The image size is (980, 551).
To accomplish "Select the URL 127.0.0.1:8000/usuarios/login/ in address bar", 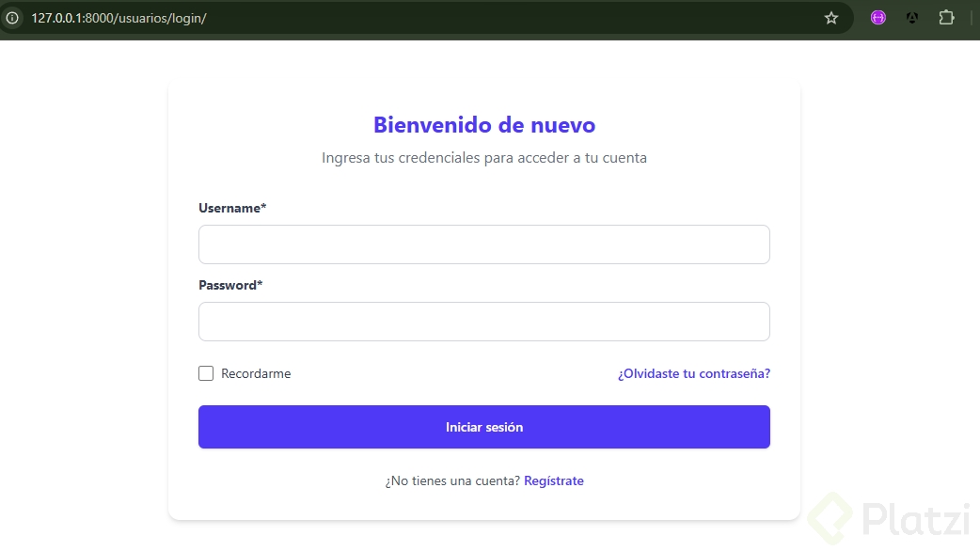I will pos(119,18).
